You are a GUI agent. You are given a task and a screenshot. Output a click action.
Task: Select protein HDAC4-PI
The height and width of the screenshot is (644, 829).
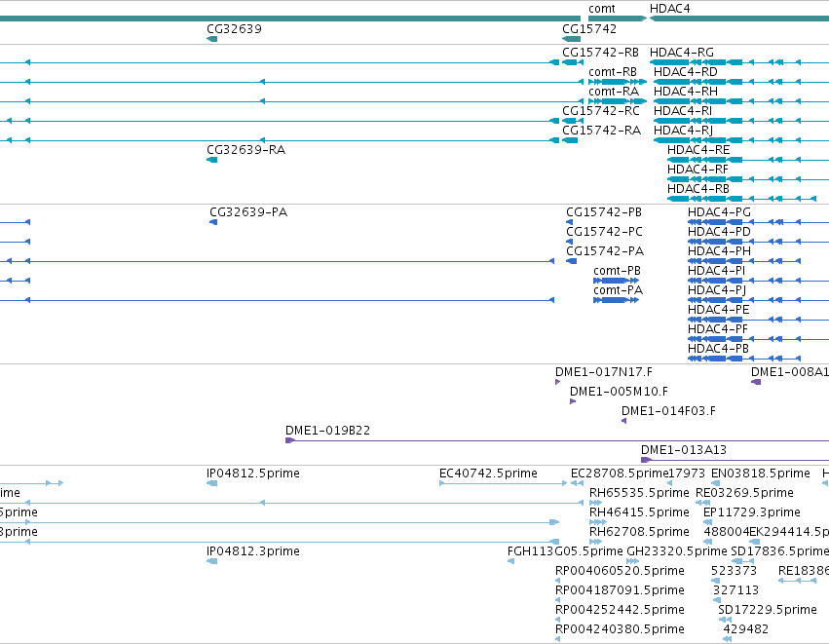tap(716, 271)
